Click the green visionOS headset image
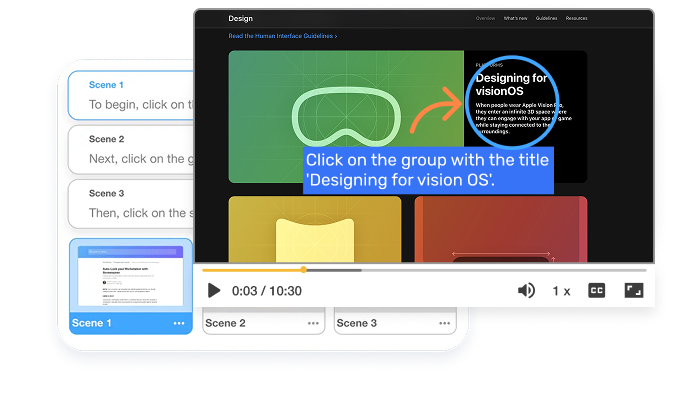Screen dimensions: 679x398 click(346, 116)
